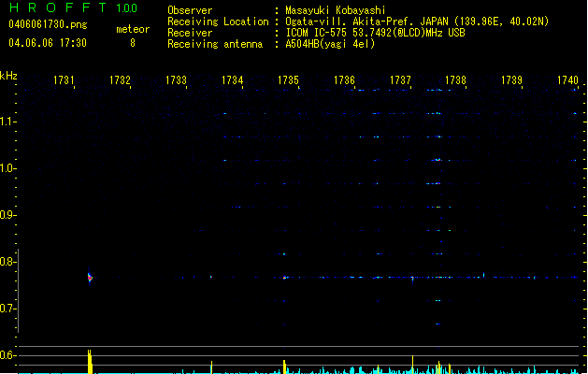Click the A504HB(yagi 4el) antenna text
The width and height of the screenshot is (588, 374).
click(x=330, y=44)
